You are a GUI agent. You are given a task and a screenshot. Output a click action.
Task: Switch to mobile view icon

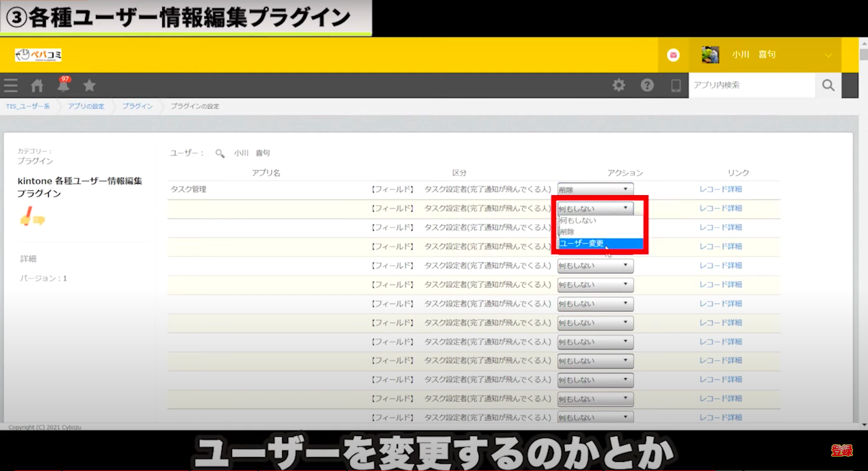(x=676, y=86)
